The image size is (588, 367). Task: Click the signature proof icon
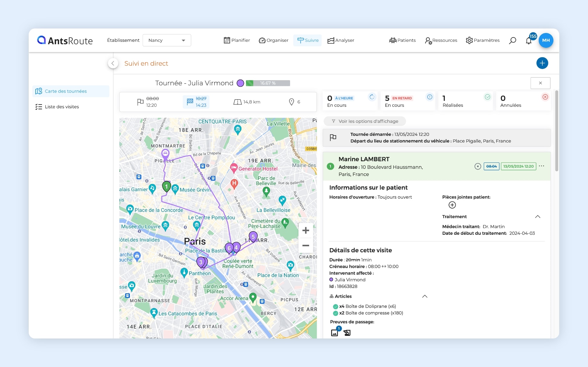pos(347,332)
